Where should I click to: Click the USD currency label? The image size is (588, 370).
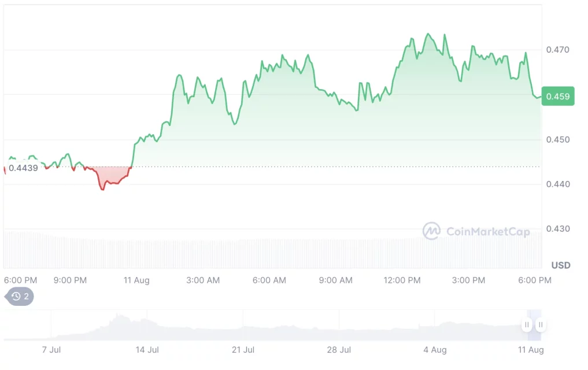tap(561, 265)
